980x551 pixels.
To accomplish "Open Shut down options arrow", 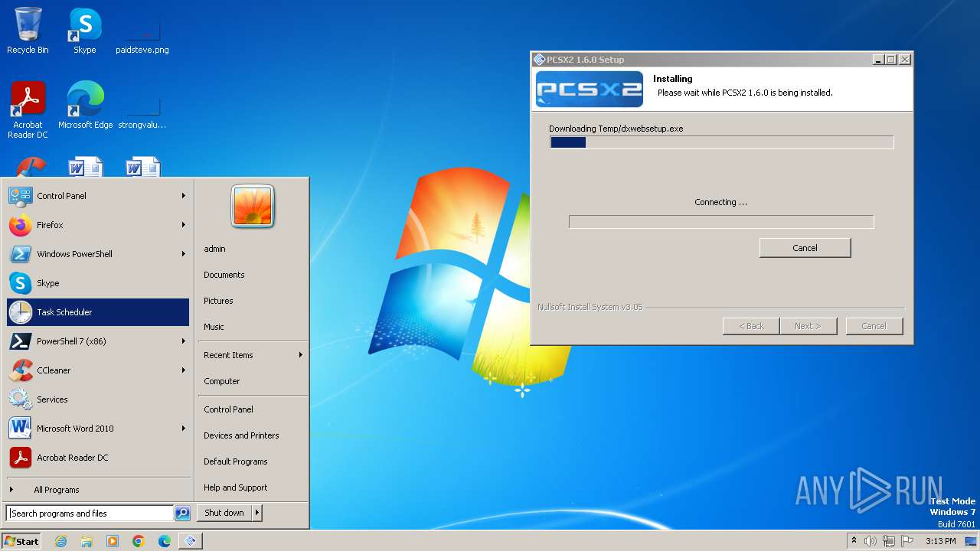I will click(x=257, y=513).
